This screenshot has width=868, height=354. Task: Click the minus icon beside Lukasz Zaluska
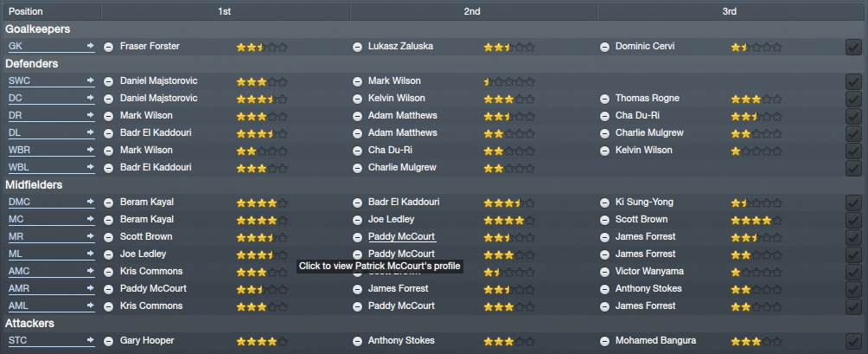tap(357, 47)
